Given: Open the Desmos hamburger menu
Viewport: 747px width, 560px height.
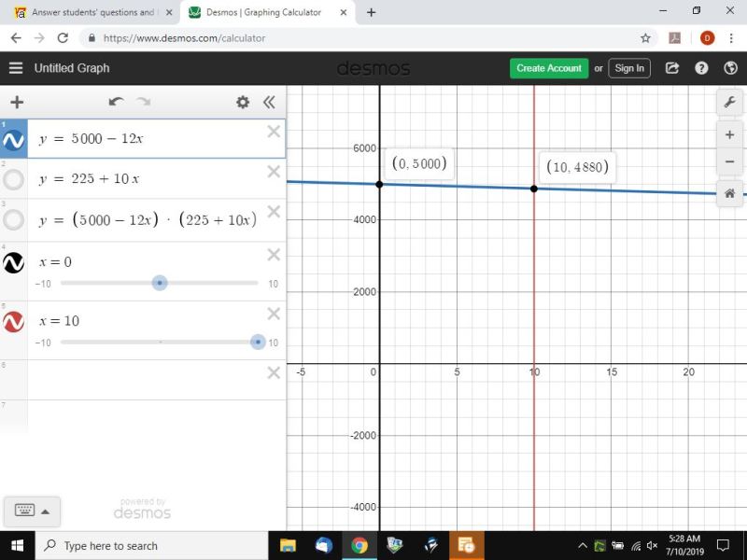Looking at the screenshot, I should [x=16, y=68].
